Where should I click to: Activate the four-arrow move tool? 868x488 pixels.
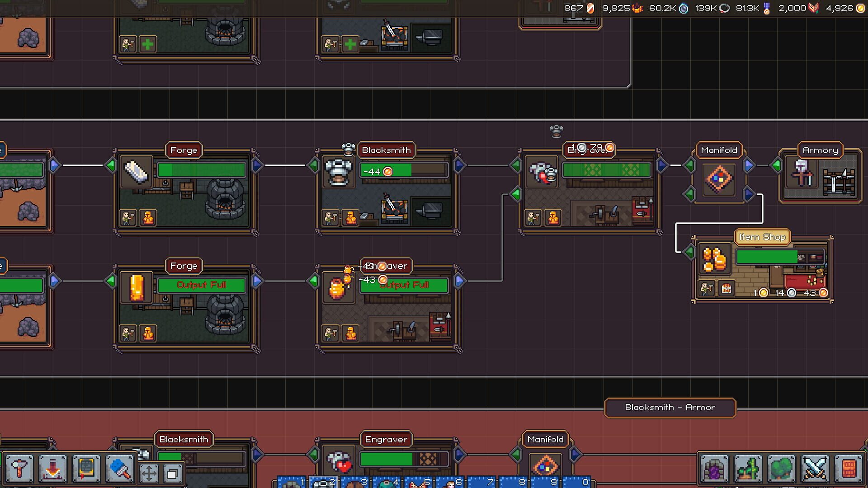pos(149,474)
